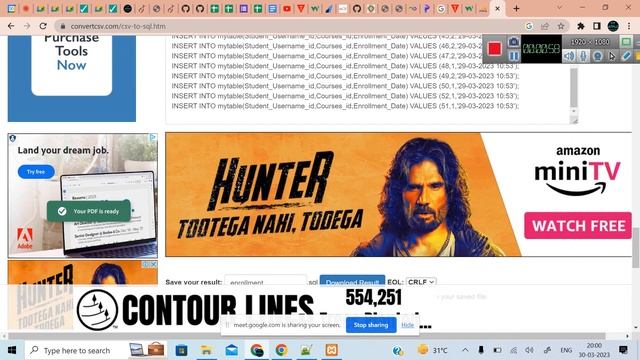Click WATCH FREE on miniTV ad
Image resolution: width=640 pixels, height=360 pixels.
[578, 225]
